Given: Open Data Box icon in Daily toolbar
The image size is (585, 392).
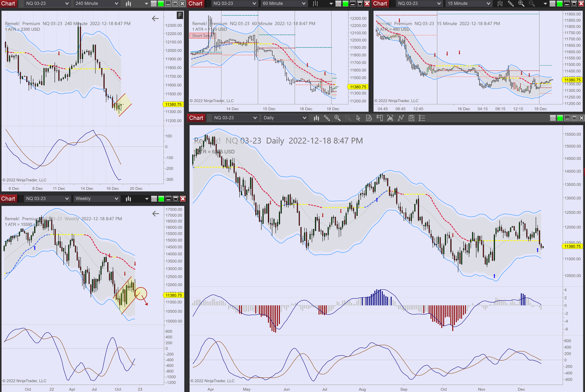Looking at the screenshot, I should point(369,118).
